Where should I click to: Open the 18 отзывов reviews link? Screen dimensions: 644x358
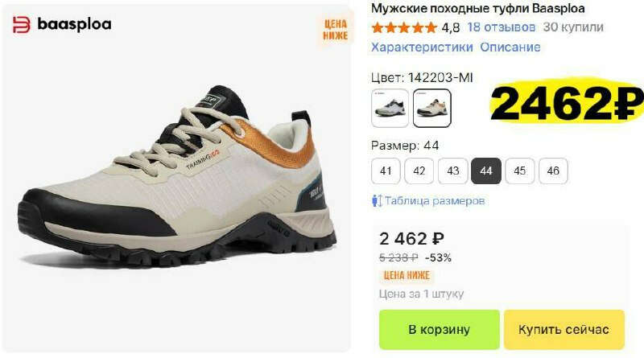501,27
